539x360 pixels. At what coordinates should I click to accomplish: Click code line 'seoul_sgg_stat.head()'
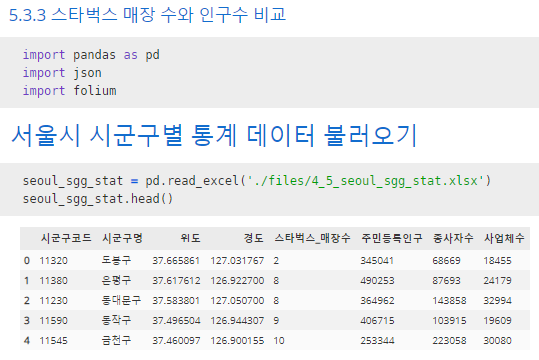coord(98,199)
